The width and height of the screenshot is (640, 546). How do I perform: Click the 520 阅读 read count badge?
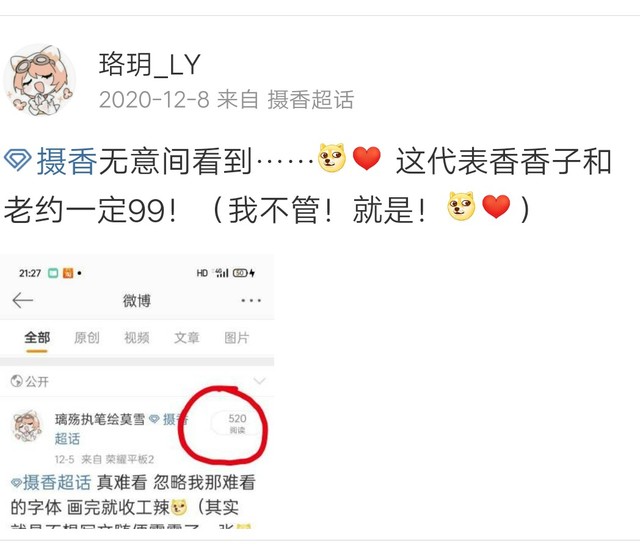click(237, 423)
